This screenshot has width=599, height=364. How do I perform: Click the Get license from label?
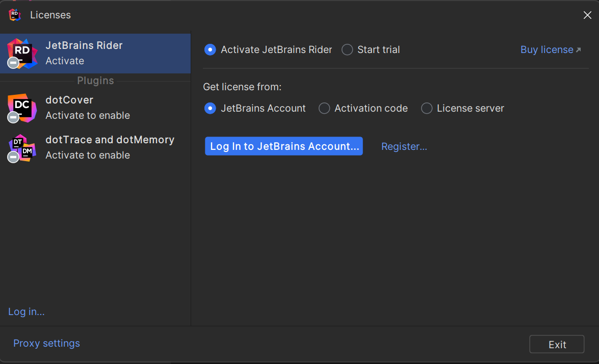pyautogui.click(x=242, y=87)
